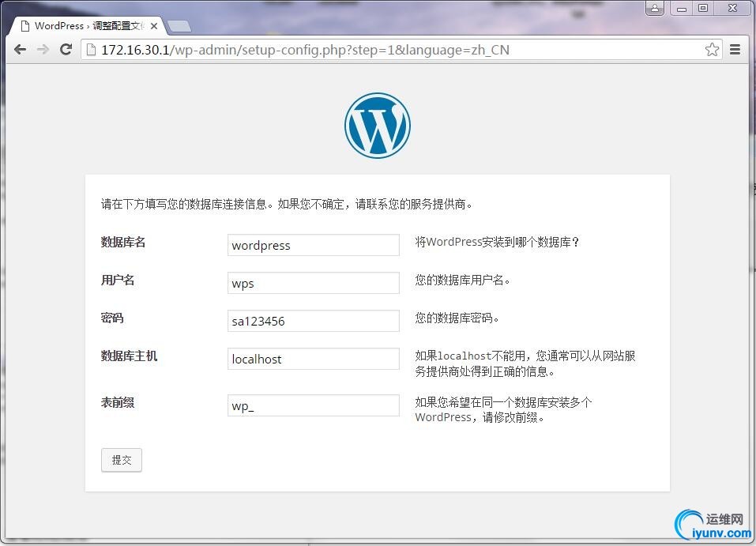The image size is (756, 546).
Task: Click the database name field containing wordpress
Action: pyautogui.click(x=314, y=245)
